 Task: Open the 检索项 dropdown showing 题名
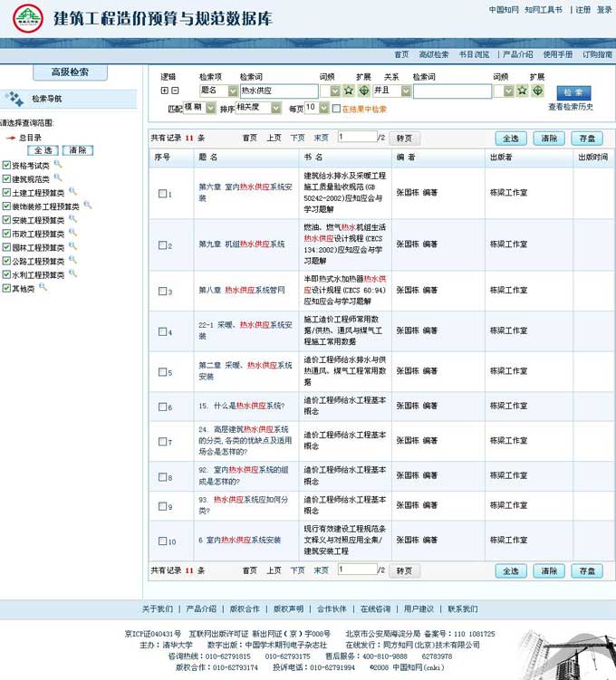217,91
